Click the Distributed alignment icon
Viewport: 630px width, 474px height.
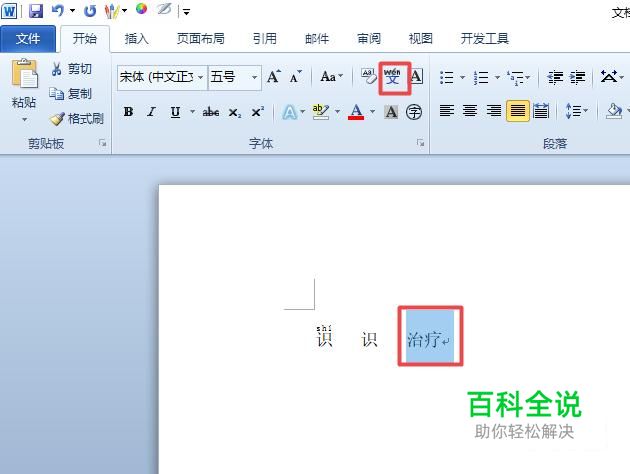tap(541, 110)
